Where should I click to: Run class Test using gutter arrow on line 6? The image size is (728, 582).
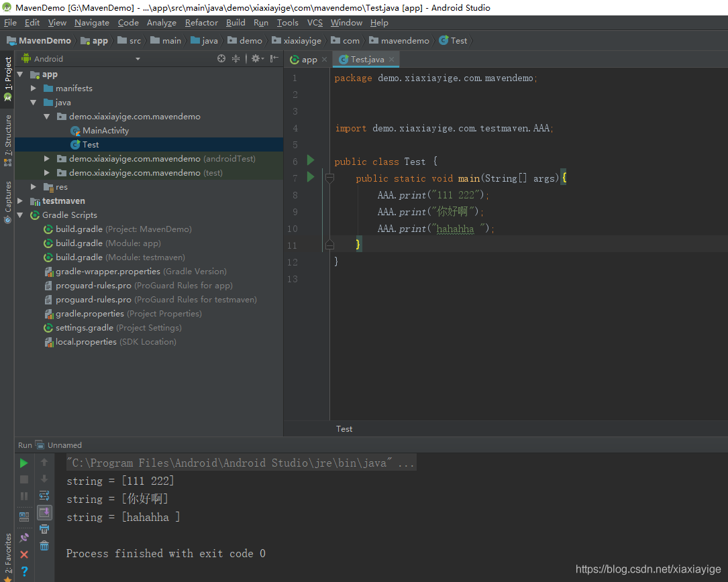[x=311, y=160]
